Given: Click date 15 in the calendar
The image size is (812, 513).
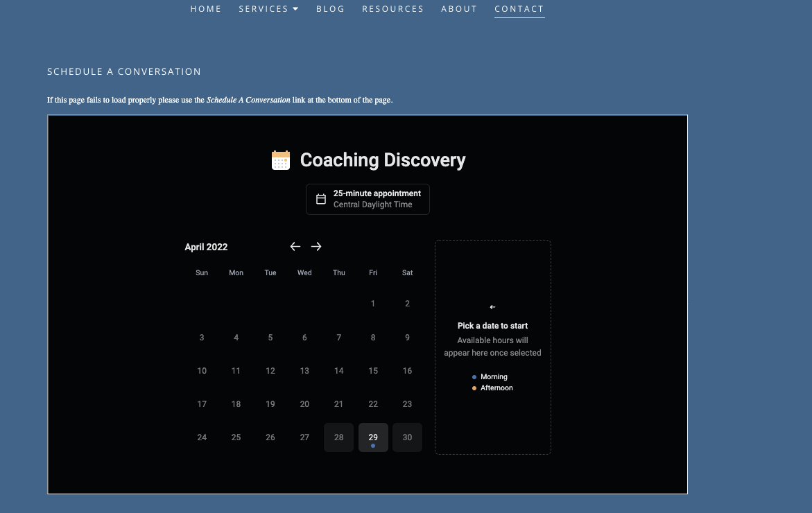Looking at the screenshot, I should tap(373, 371).
